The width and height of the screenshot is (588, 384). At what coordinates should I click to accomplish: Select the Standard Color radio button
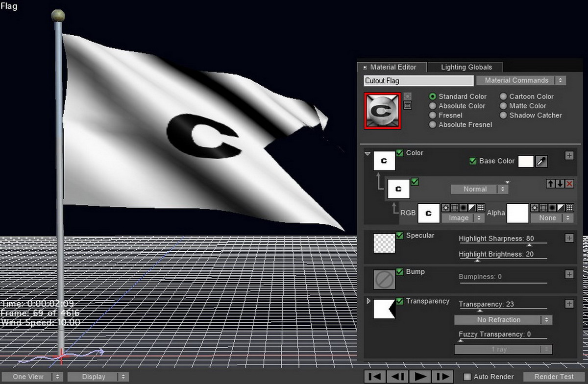tap(433, 96)
